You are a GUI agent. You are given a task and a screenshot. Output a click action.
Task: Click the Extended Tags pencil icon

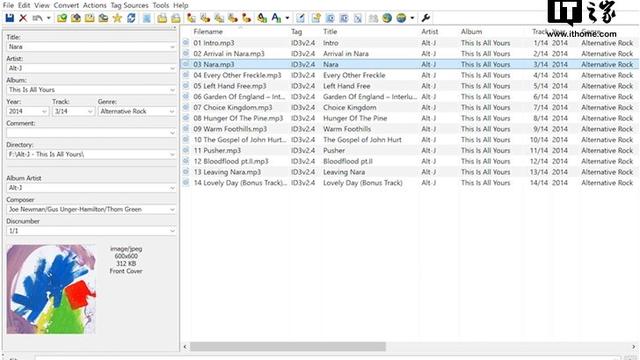coord(300,18)
